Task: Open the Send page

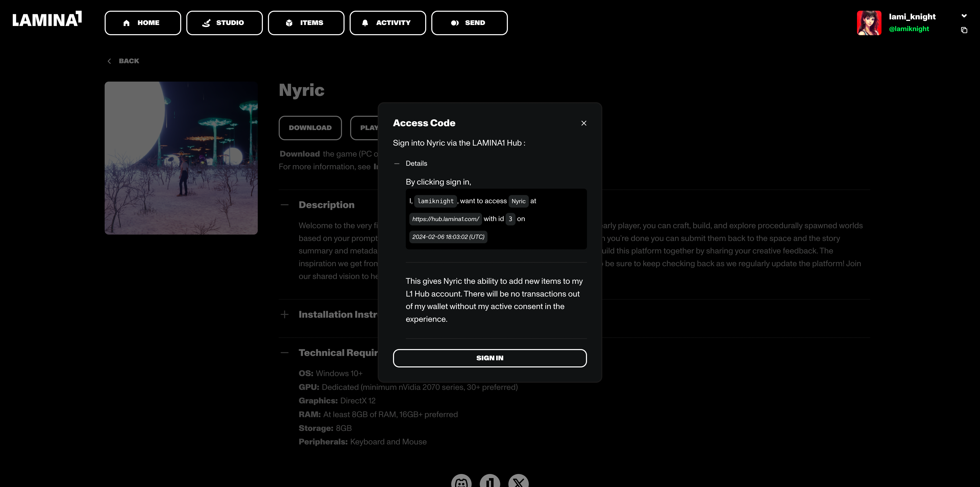Action: click(x=470, y=23)
